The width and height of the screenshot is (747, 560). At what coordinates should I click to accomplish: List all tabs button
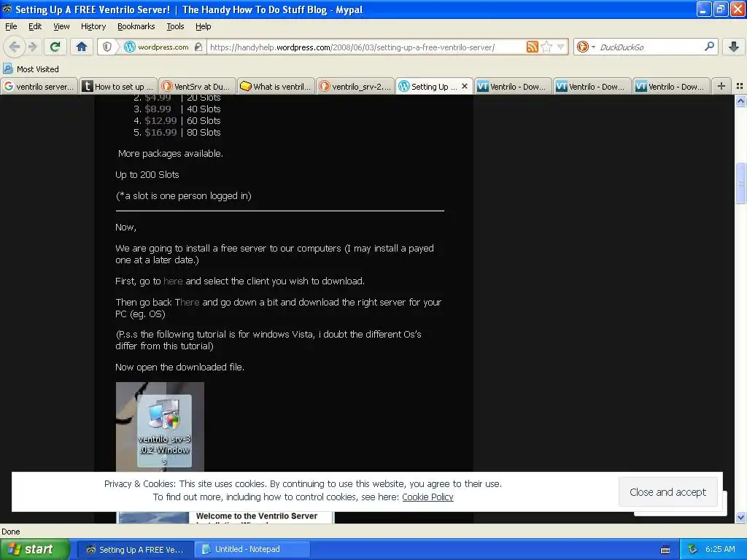coord(740,86)
